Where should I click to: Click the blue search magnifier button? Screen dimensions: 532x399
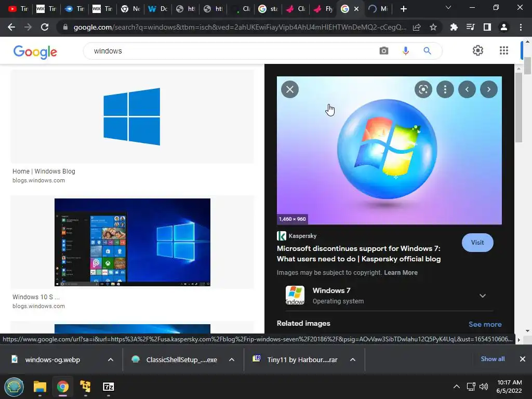427,51
